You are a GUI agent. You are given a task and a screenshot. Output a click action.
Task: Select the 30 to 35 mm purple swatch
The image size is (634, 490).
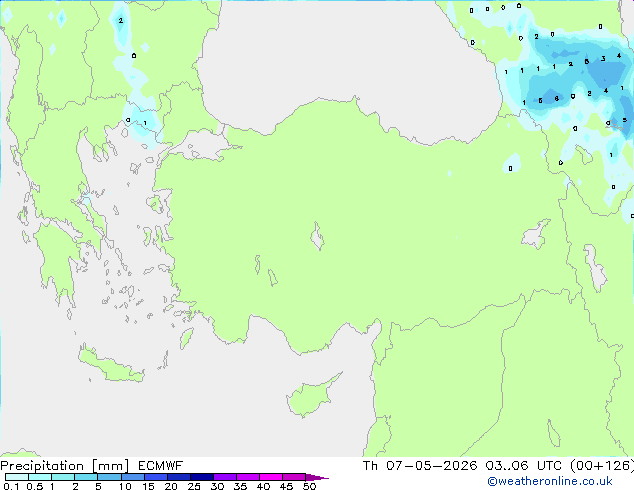tap(225, 477)
